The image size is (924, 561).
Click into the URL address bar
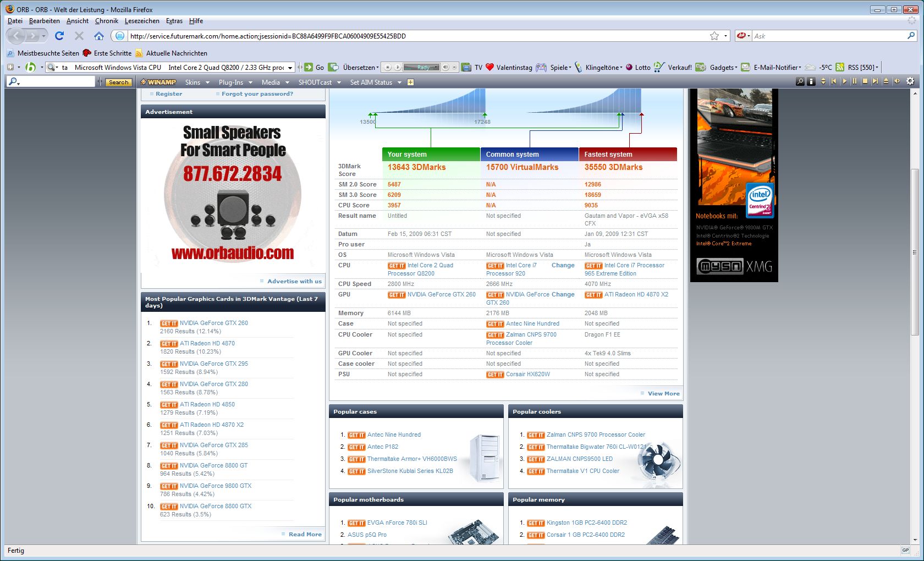click(x=417, y=36)
